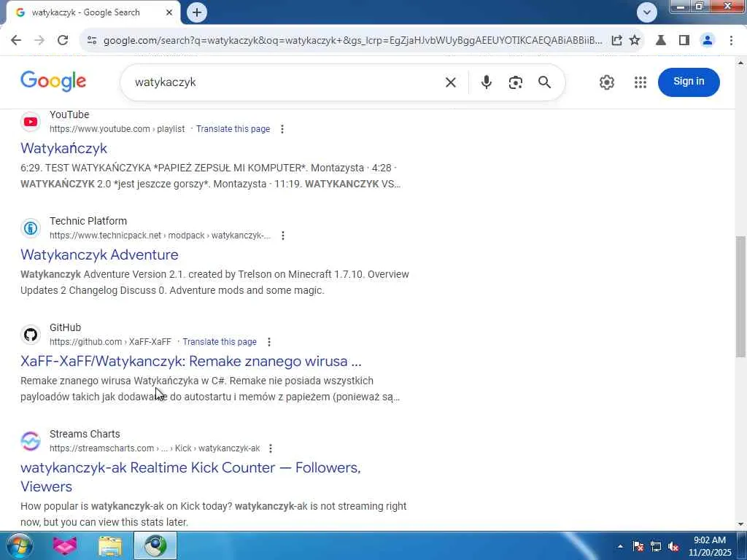Screen dimensions: 747x560
Task: Select the watykaczyk Google Search tab
Action: (90, 13)
